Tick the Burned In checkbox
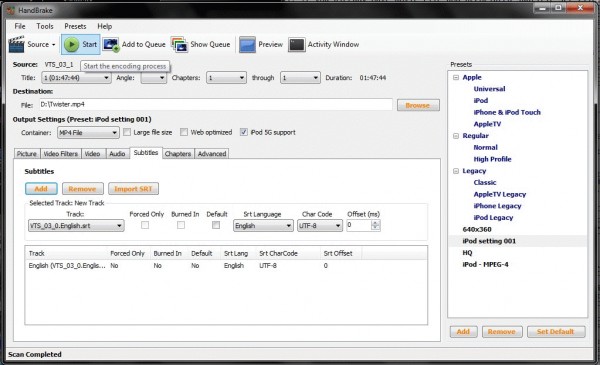 pyautogui.click(x=181, y=225)
